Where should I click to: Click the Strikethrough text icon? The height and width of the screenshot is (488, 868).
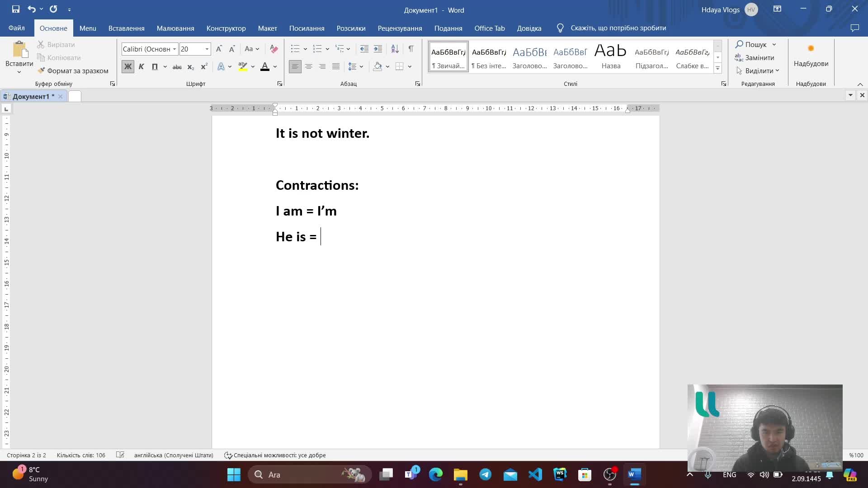[x=177, y=67]
